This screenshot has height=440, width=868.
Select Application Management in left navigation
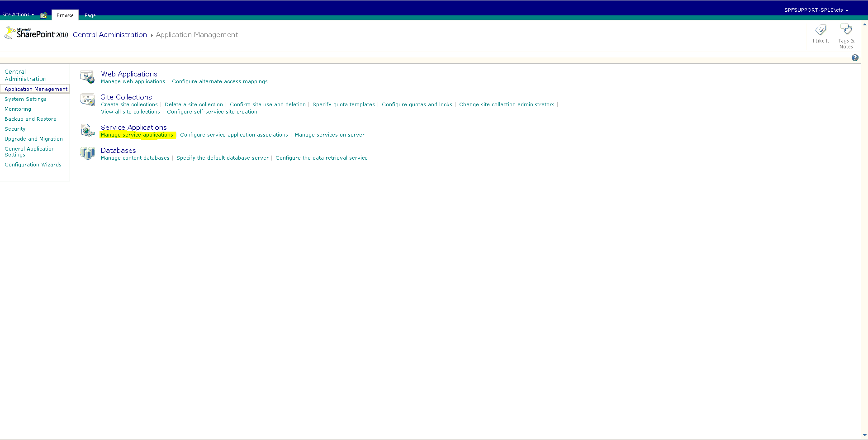(36, 89)
